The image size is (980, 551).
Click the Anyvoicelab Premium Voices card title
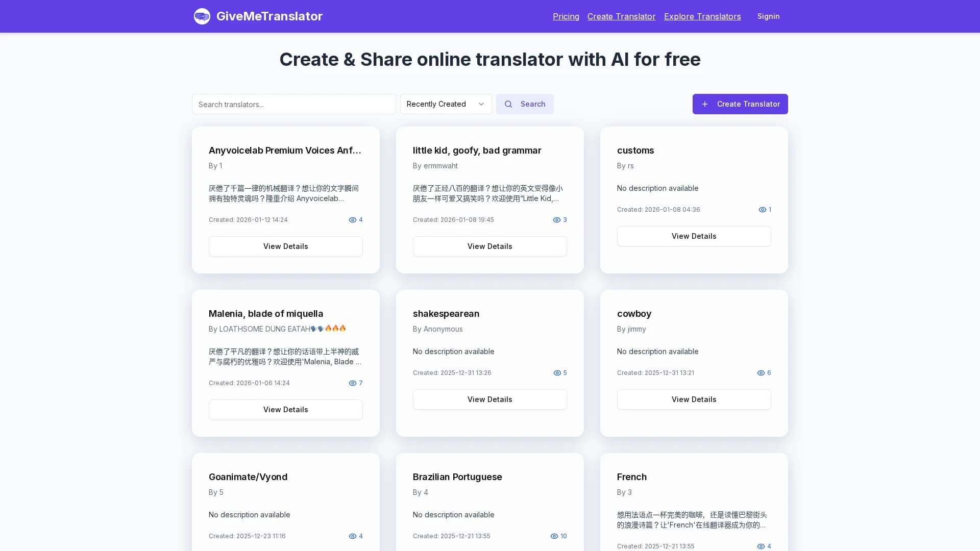[x=285, y=151]
